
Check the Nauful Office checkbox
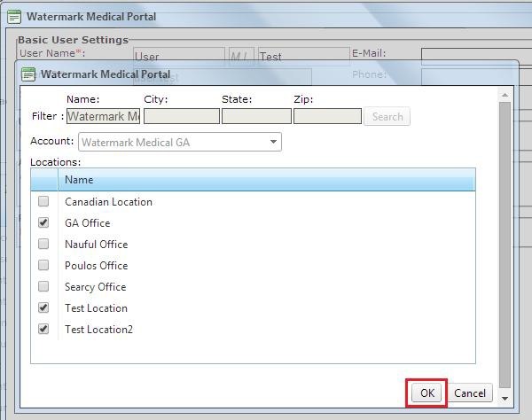(x=43, y=244)
